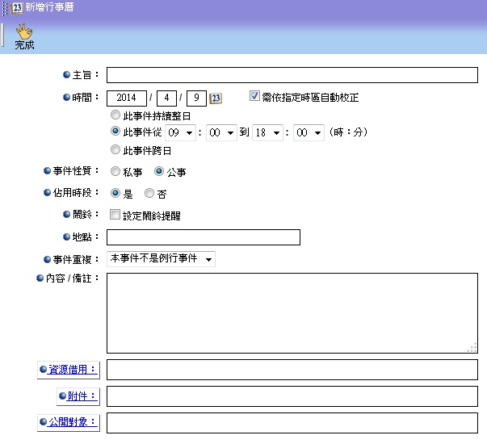Select 否 for 佔用時段

pos(149,194)
